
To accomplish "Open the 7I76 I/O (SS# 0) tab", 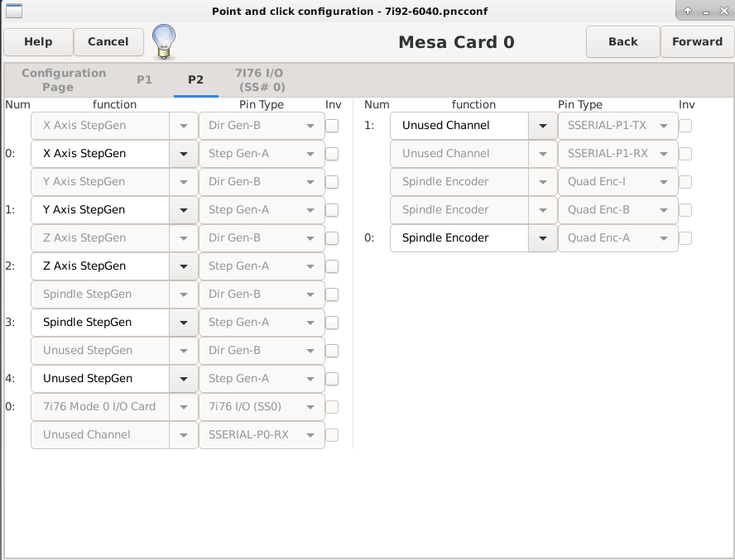I will coord(260,79).
